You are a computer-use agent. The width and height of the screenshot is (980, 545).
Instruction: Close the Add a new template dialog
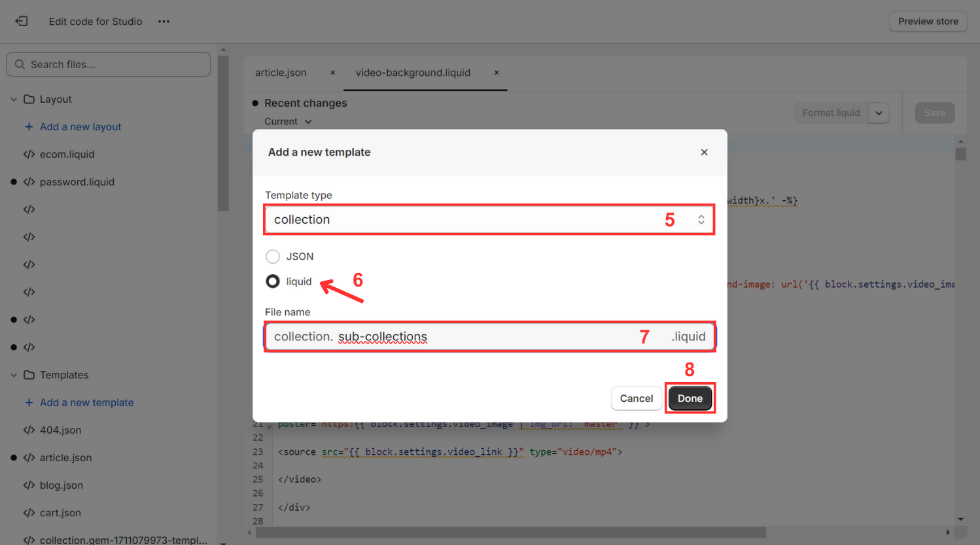click(704, 152)
